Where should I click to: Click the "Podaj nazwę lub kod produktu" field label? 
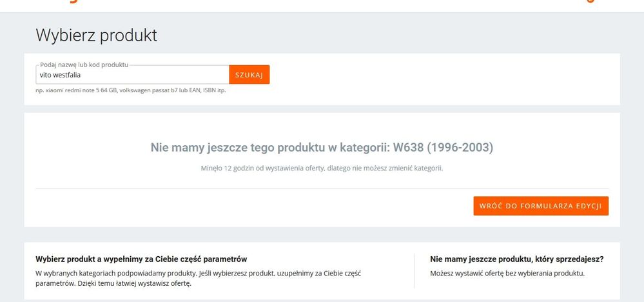point(84,65)
